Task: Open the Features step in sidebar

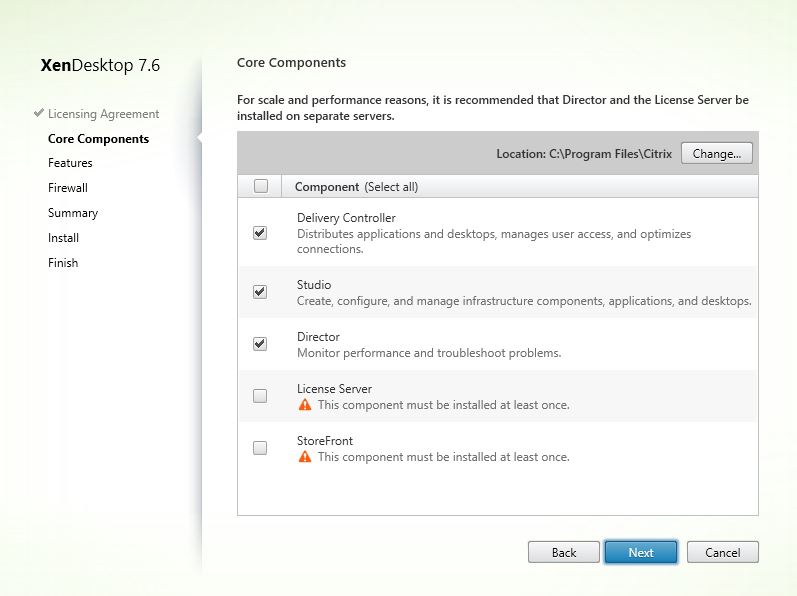Action: (x=70, y=163)
